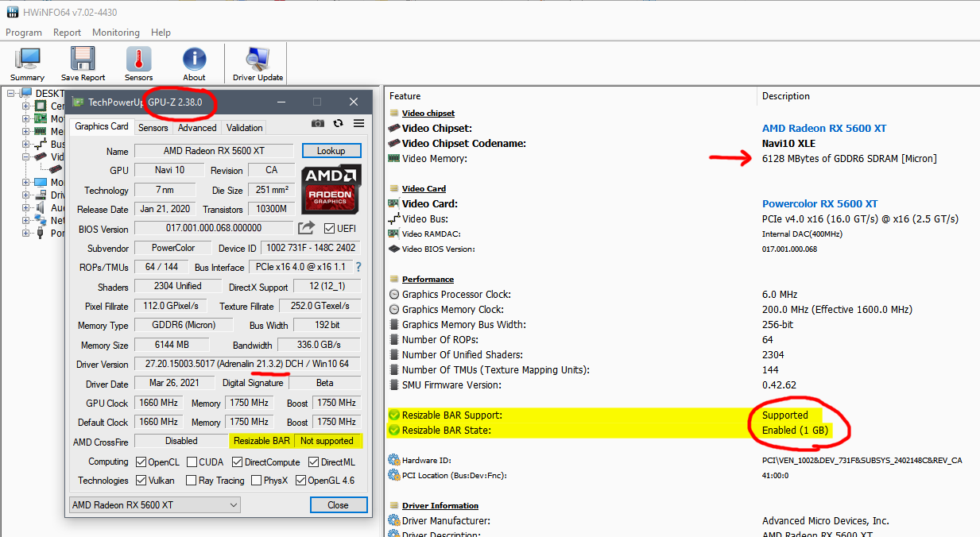Click the Driver Manufacturer row icon
This screenshot has width=980, height=537.
[x=393, y=520]
